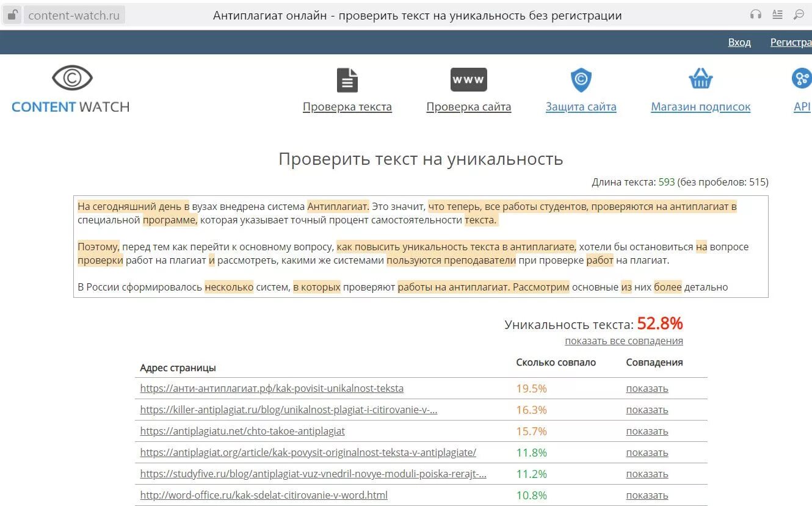
Task: Click the CONTENT WATCH logo text
Action: [x=71, y=107]
